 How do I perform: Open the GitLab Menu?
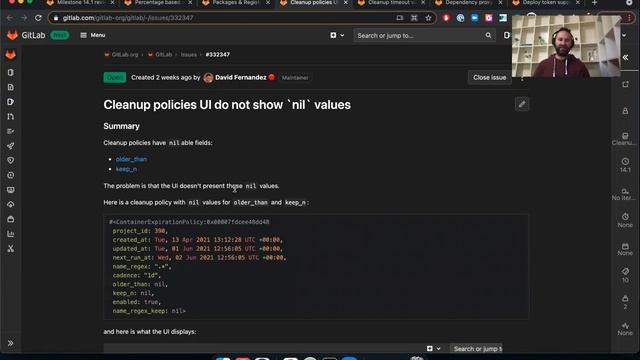(93, 36)
